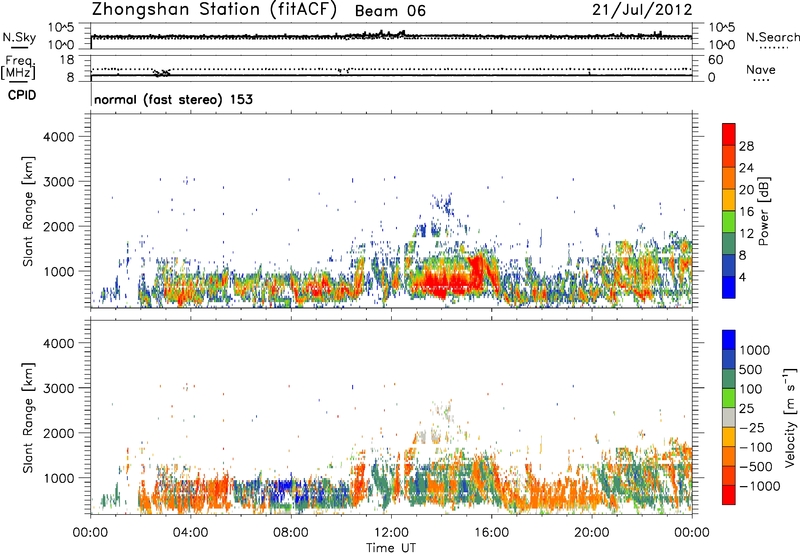Viewport: 800px width, 554px height.
Task: Click the 'Velocity [m s-1]' colorbar label
Action: point(790,416)
